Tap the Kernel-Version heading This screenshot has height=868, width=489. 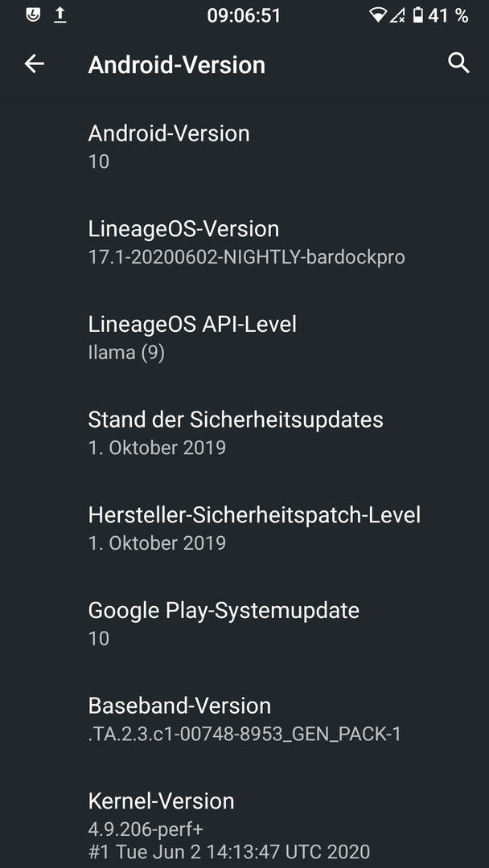[161, 801]
